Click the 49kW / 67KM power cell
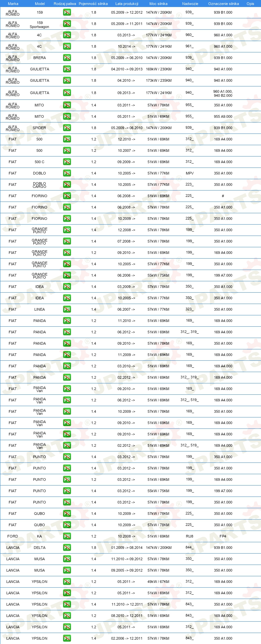 click(x=159, y=582)
